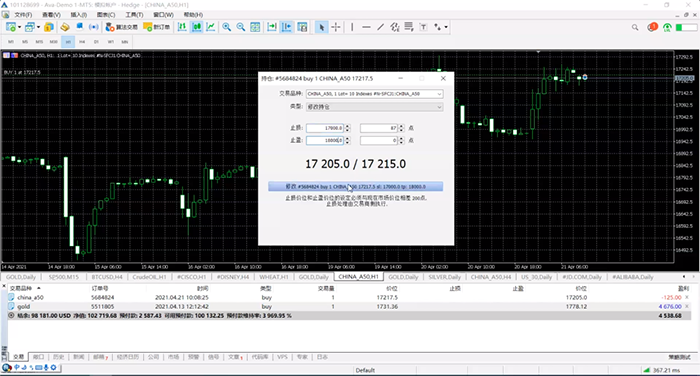Open the 文件(F) menu
The width and height of the screenshot is (700, 376).
[x=23, y=15]
